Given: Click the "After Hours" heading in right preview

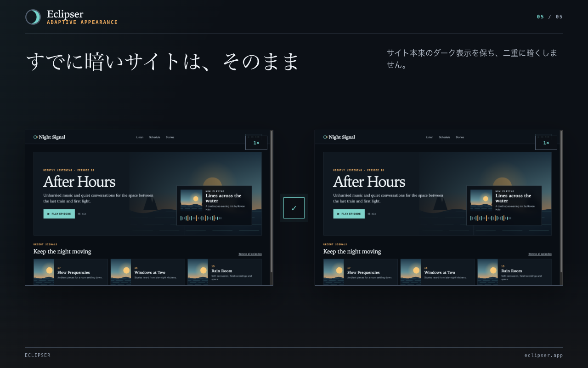Looking at the screenshot, I should tap(369, 182).
